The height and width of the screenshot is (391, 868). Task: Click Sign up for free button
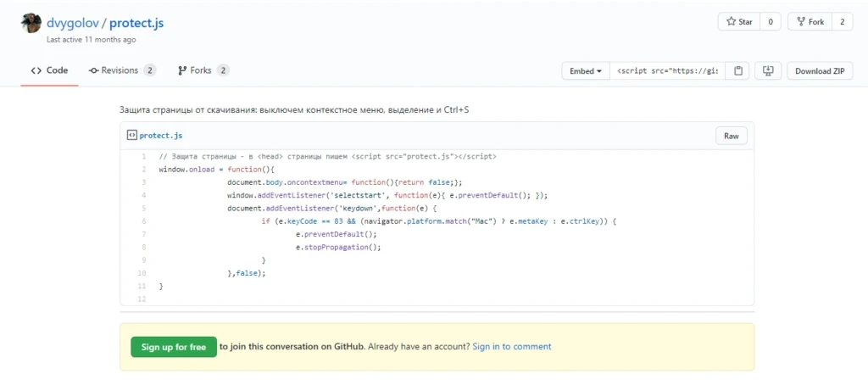pyautogui.click(x=174, y=347)
